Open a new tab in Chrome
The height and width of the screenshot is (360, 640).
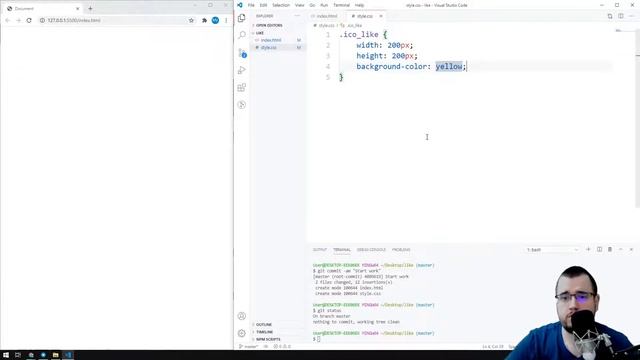[90, 8]
